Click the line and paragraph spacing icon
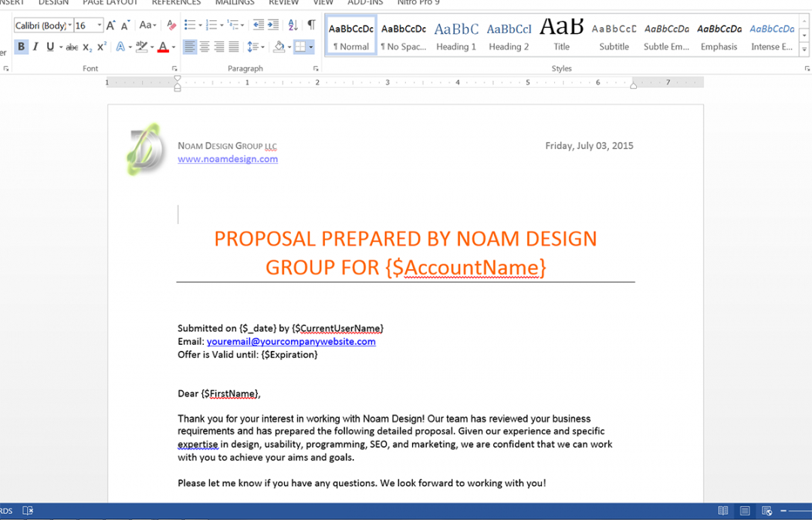This screenshot has width=812, height=520. pos(253,47)
